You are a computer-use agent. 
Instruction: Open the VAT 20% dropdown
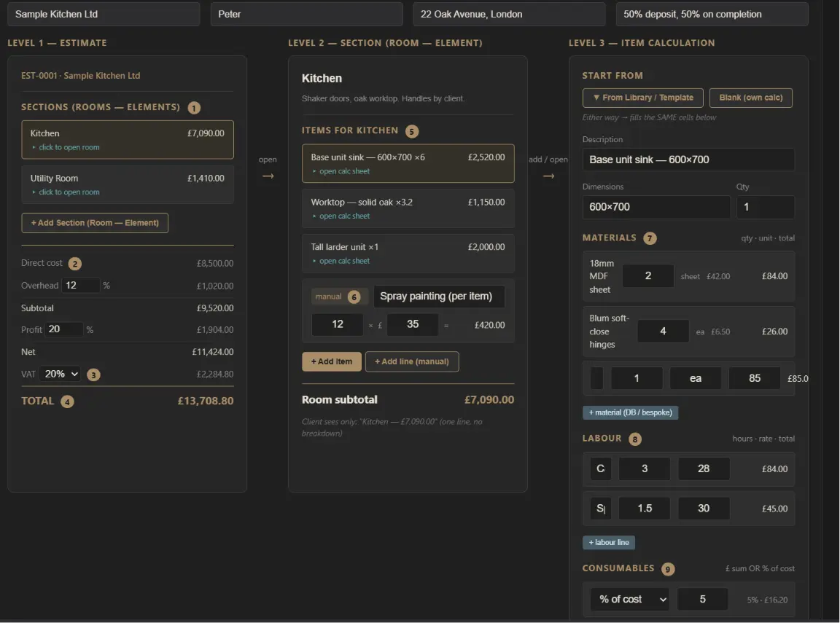tap(60, 374)
